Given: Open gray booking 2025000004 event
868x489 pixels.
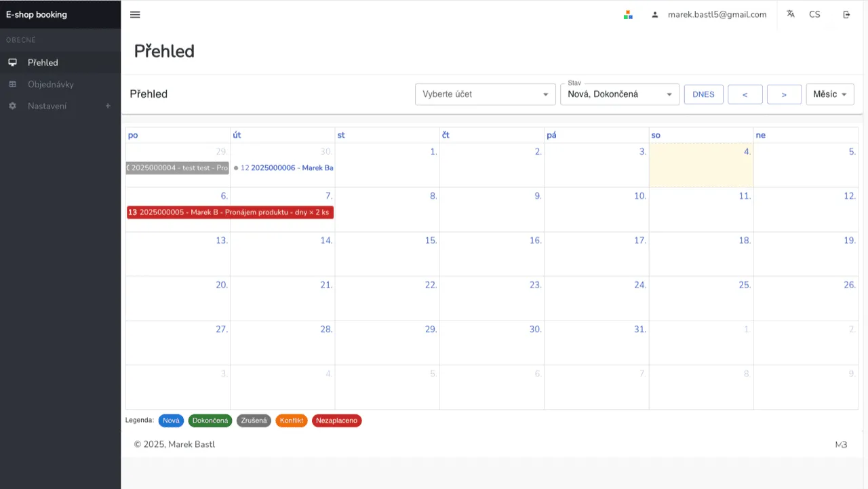Looking at the screenshot, I should point(178,168).
